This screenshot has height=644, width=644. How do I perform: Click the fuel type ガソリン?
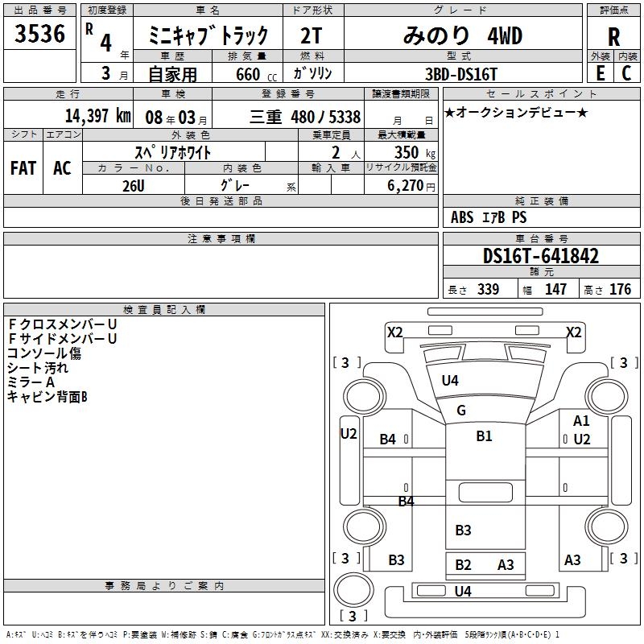pyautogui.click(x=312, y=73)
